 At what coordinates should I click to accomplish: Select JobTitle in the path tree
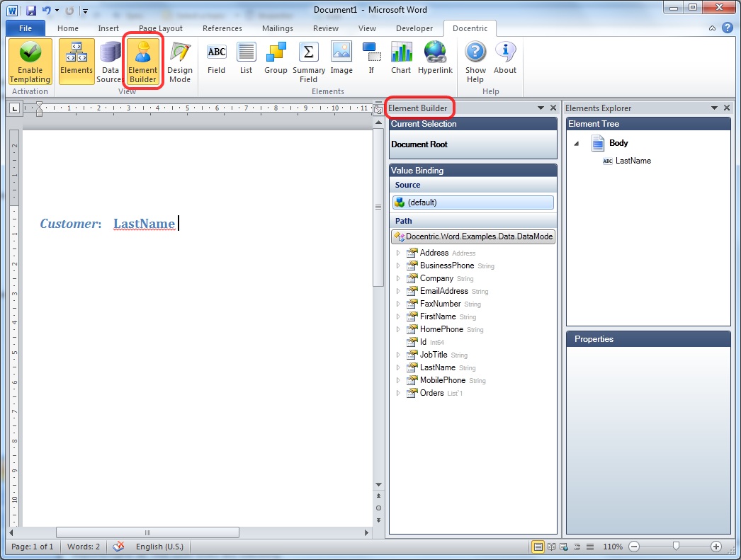[434, 355]
